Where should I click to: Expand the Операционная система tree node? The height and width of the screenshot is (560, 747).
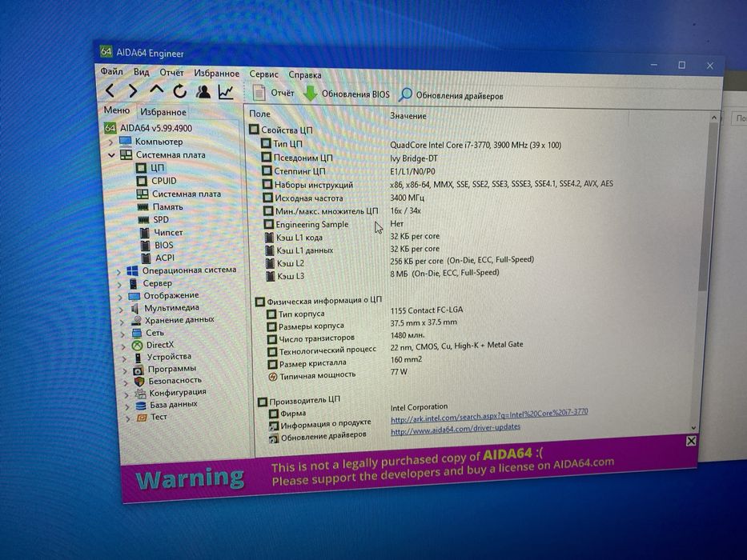click(118, 271)
